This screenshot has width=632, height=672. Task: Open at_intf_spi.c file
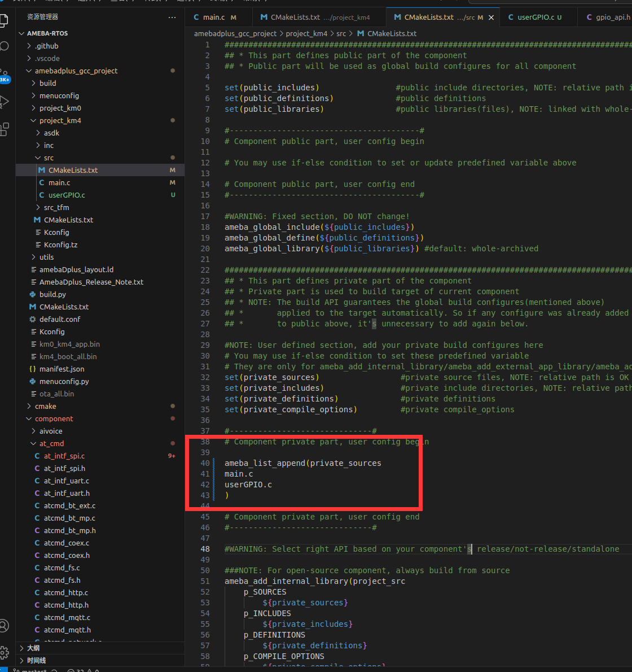[x=100, y=456]
